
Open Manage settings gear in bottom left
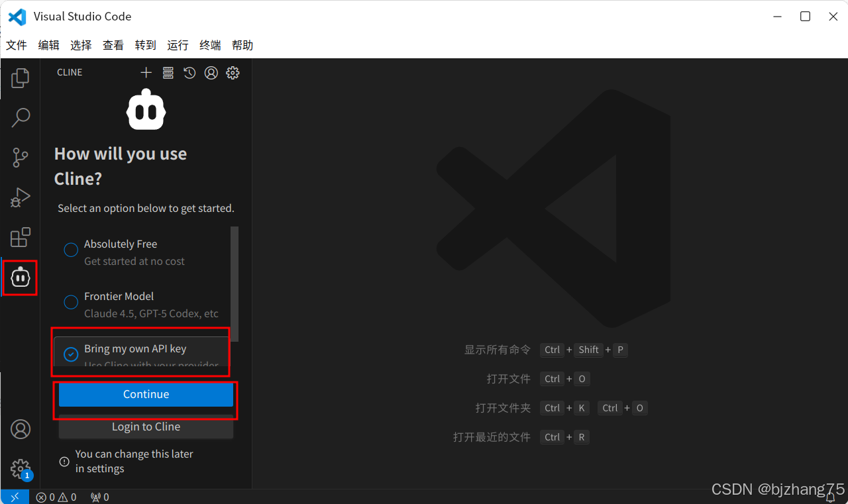coord(20,469)
